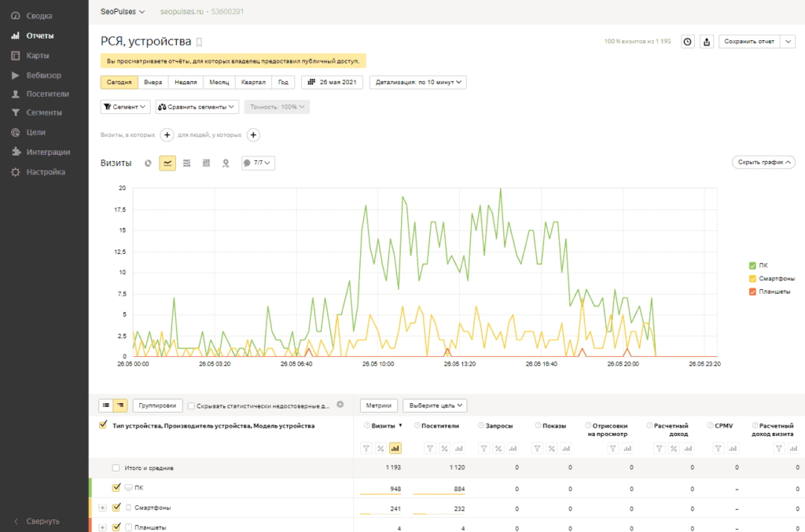Open the Детализация: по 10 минут dropdown
805x532 pixels.
pos(418,82)
